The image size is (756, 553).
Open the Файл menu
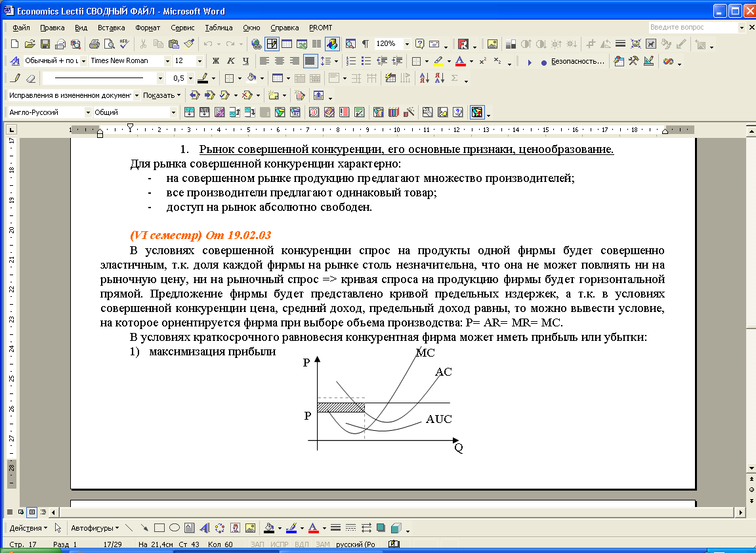tap(21, 28)
